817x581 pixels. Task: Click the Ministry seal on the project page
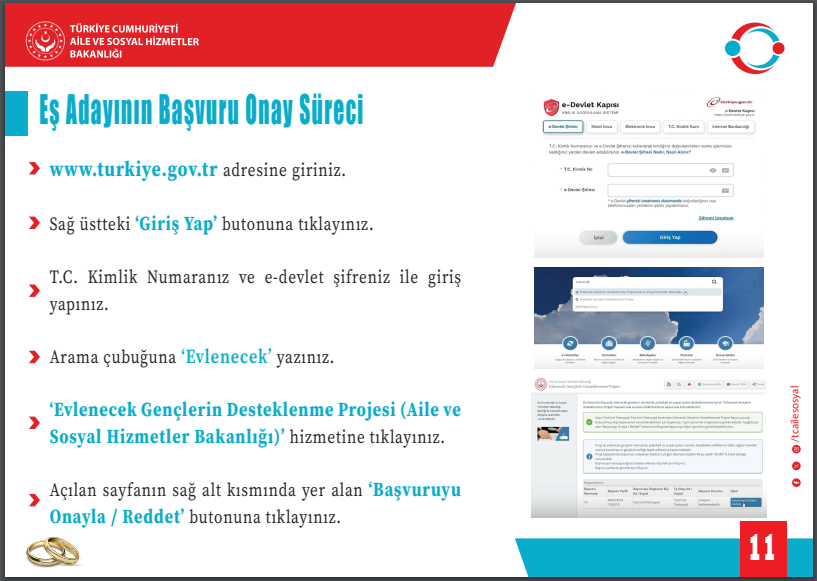pos(541,385)
